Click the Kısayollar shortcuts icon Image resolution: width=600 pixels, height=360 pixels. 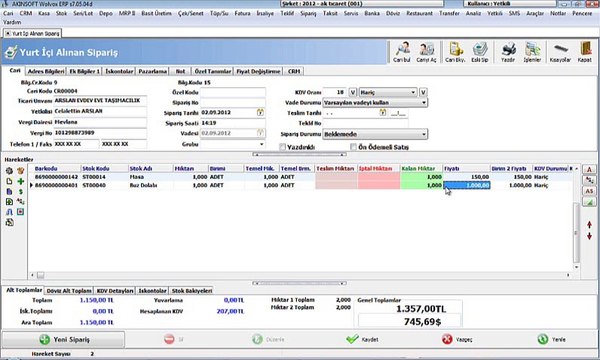click(x=560, y=52)
